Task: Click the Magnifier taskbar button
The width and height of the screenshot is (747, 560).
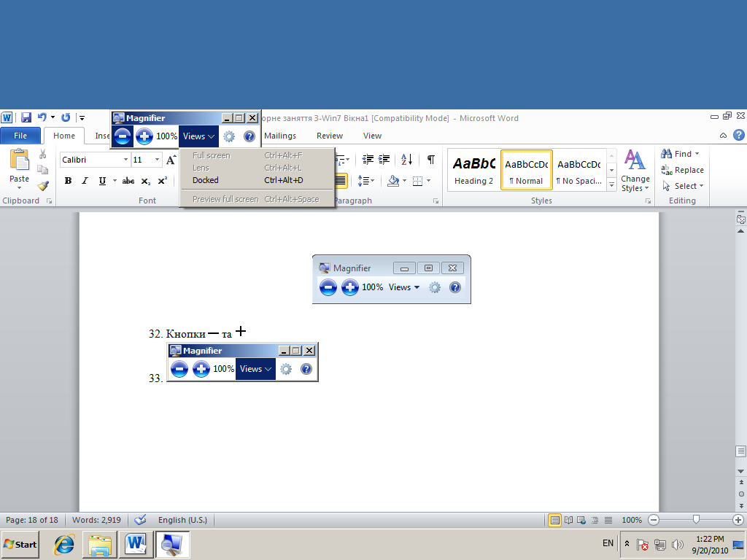Action: point(172,545)
